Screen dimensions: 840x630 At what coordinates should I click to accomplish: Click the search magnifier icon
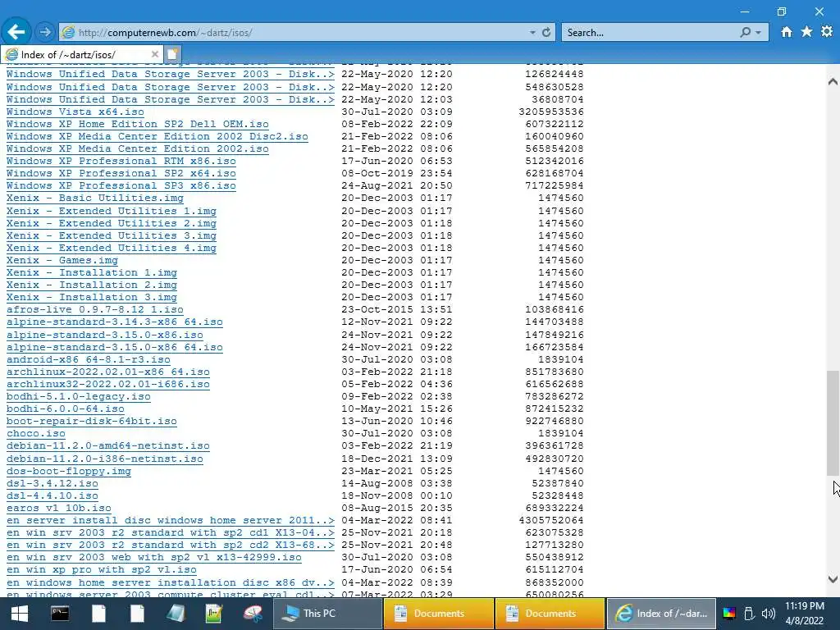[x=745, y=32]
